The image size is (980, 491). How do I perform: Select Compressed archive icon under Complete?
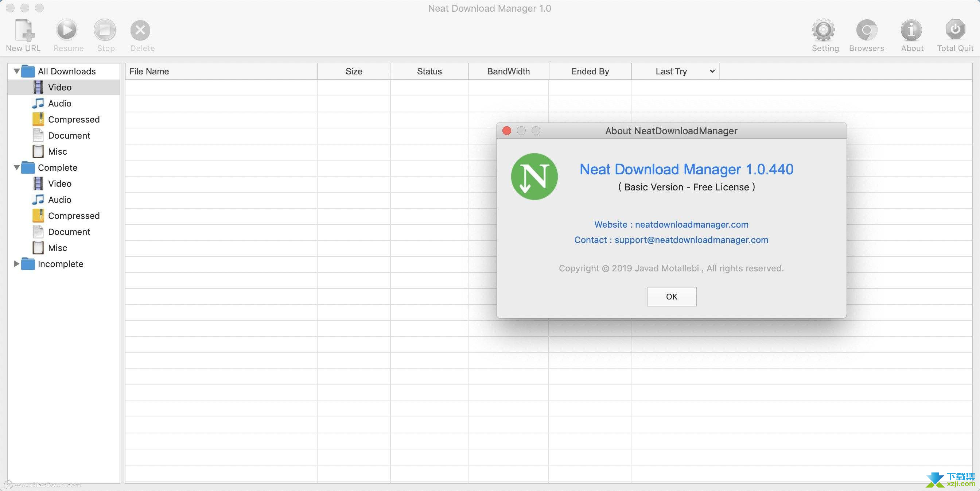coord(38,216)
